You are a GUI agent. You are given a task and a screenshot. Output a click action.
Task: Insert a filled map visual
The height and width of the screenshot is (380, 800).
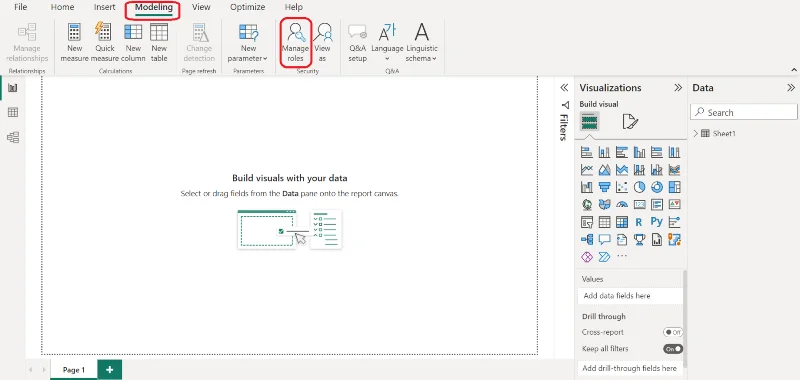[605, 204]
